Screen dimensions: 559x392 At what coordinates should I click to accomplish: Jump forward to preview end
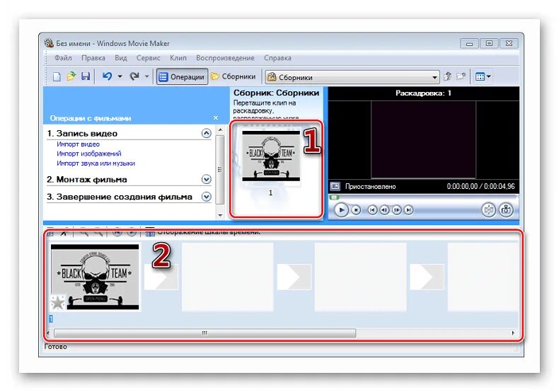click(x=408, y=210)
